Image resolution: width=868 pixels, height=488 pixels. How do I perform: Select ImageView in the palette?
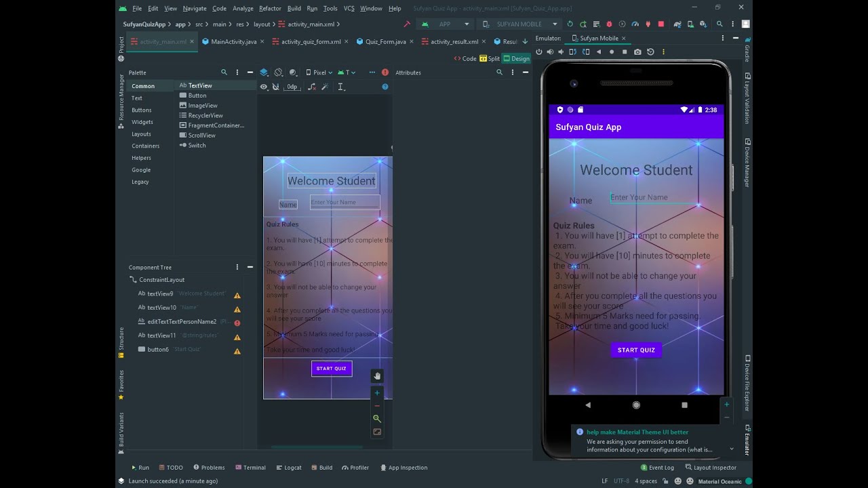[203, 106]
